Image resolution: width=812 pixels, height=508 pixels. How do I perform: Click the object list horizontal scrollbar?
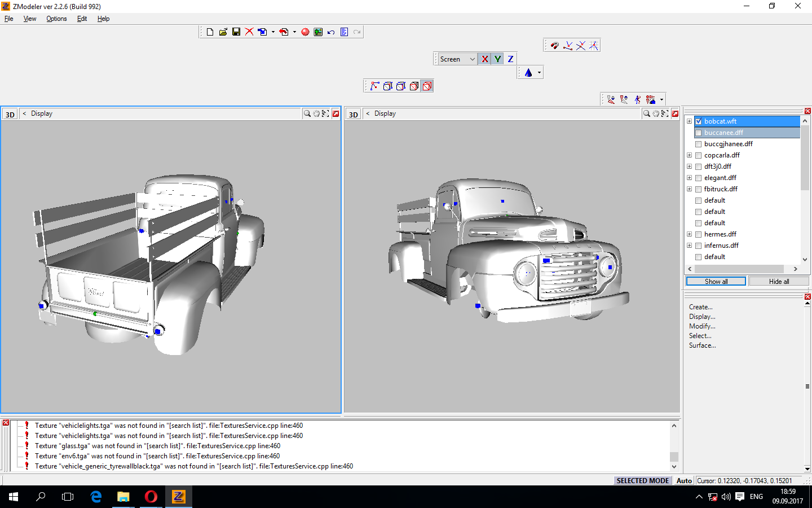tap(739, 269)
